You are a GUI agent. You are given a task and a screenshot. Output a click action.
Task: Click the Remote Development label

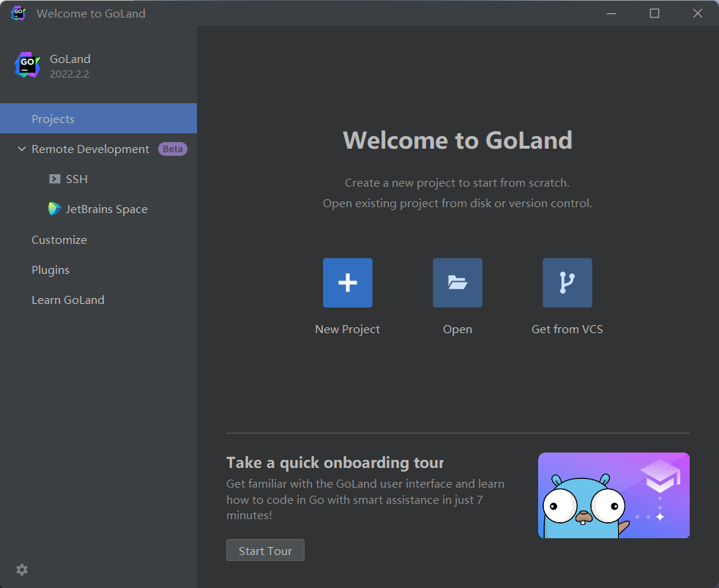point(90,149)
